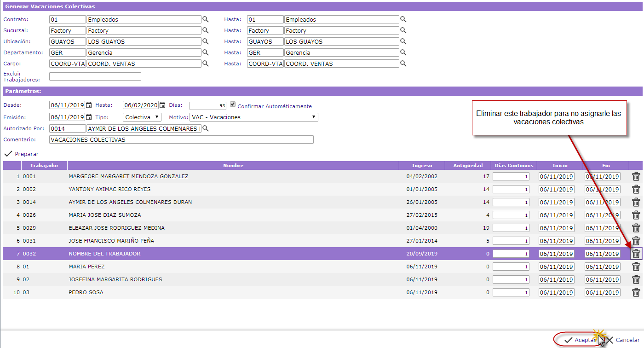
Task: Expand the Motivo VAC - Vacaciones dropdown
Action: click(254, 117)
